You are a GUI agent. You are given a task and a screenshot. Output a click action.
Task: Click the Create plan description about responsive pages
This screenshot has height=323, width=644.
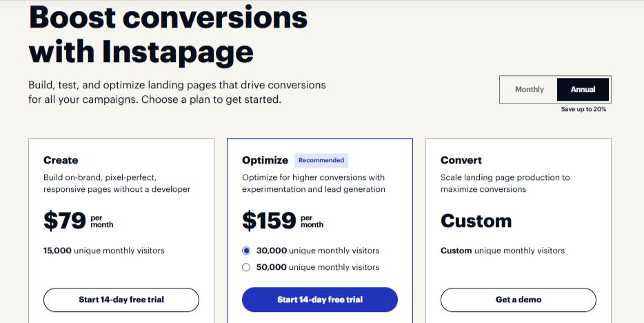click(x=117, y=184)
